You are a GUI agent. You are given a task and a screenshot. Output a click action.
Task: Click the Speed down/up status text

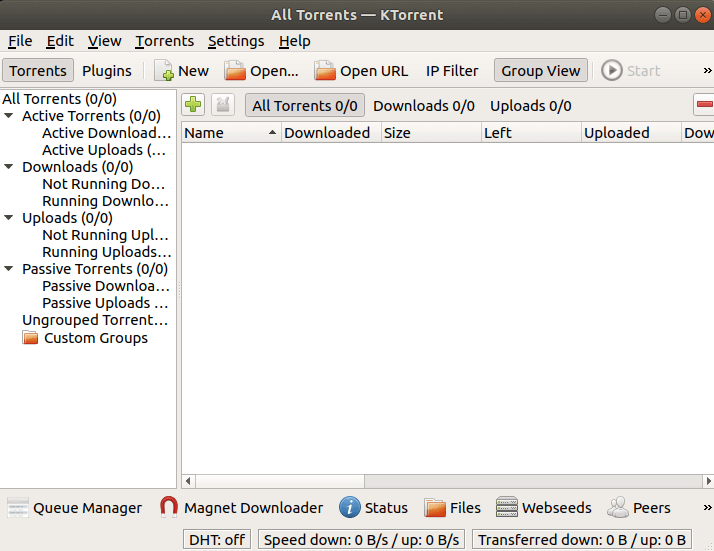[362, 540]
